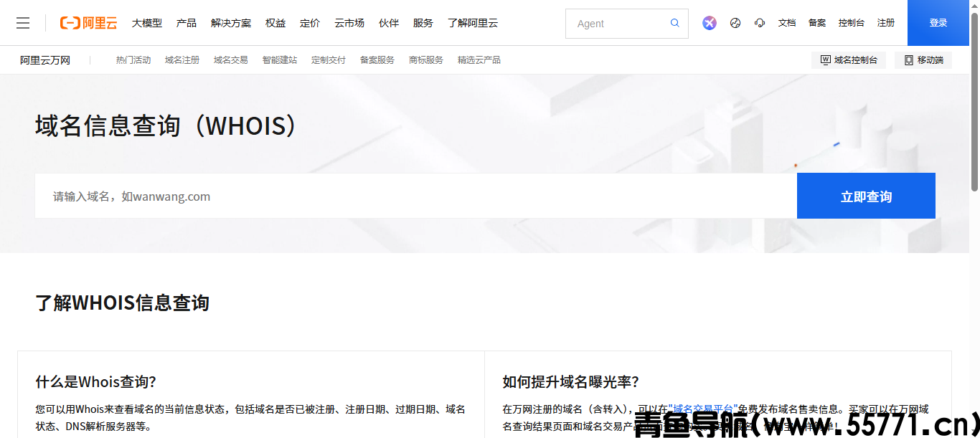The height and width of the screenshot is (438, 980).
Task: Select 定制交付 in sub-navigation
Action: pyautogui.click(x=329, y=60)
